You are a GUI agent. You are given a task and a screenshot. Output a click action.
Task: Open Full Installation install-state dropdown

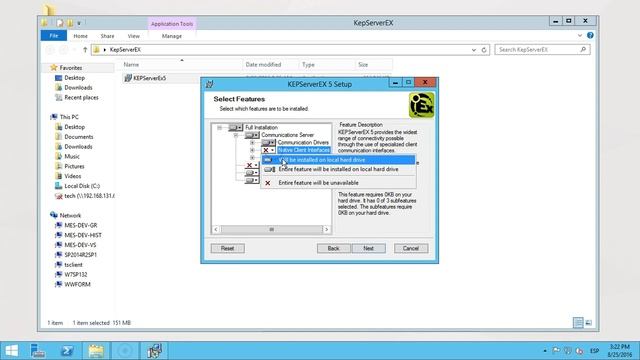tap(235, 128)
